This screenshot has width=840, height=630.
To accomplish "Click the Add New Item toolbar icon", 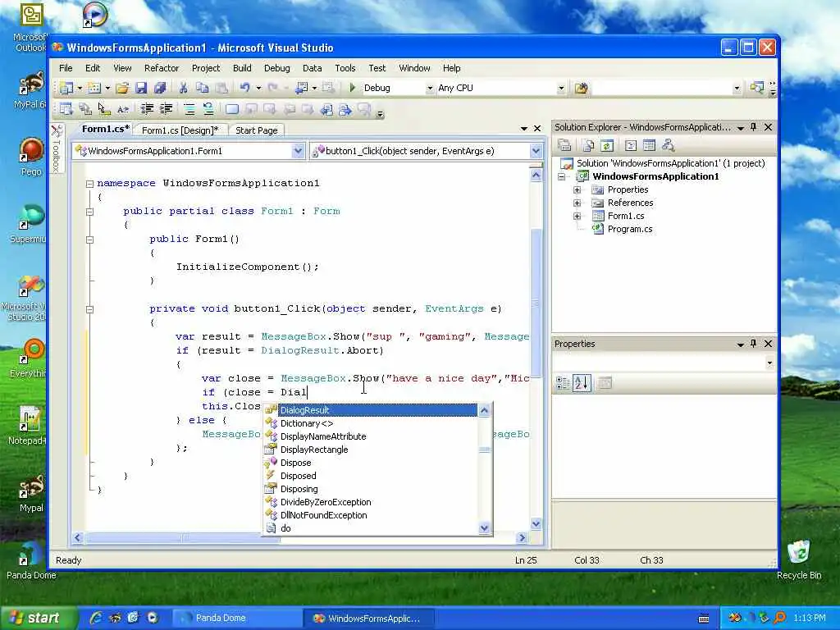I will coord(95,88).
